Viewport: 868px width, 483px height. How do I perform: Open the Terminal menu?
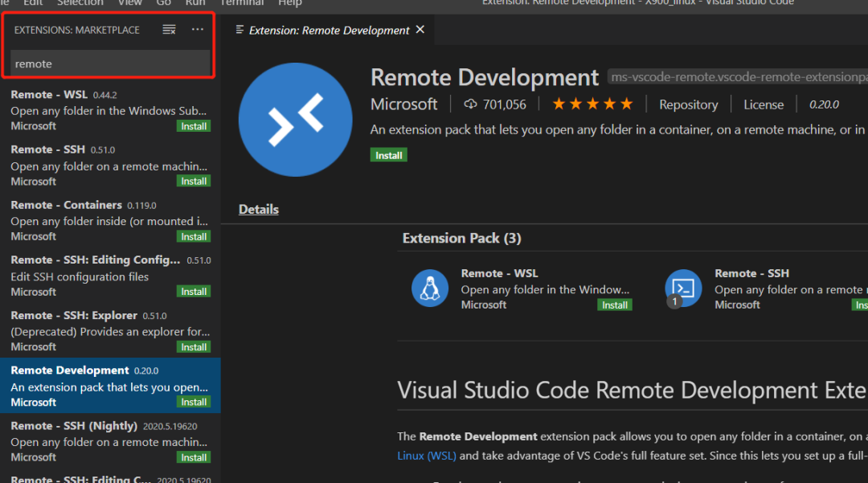point(242,2)
